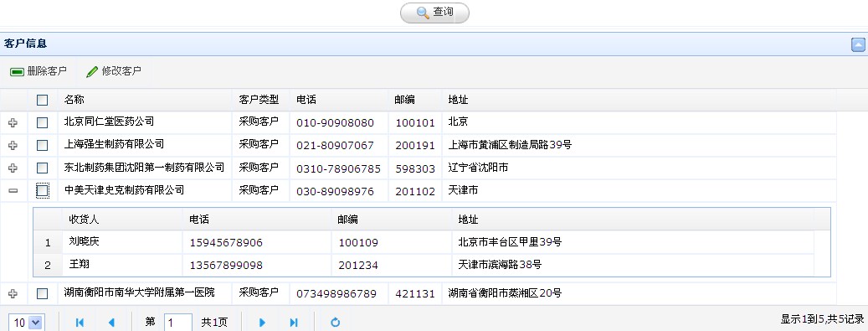Check the 湖南衡阳市南华大学附属第一医院 row checkbox

[x=42, y=294]
